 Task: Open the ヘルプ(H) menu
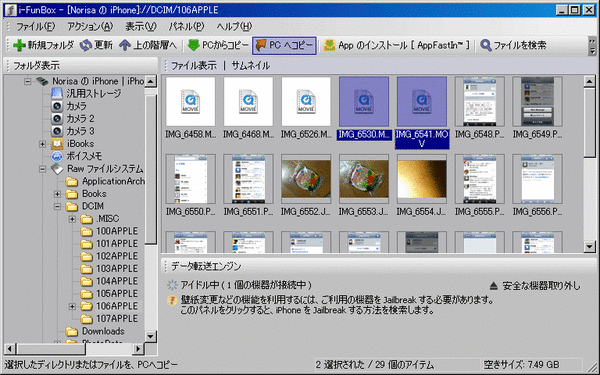(234, 26)
